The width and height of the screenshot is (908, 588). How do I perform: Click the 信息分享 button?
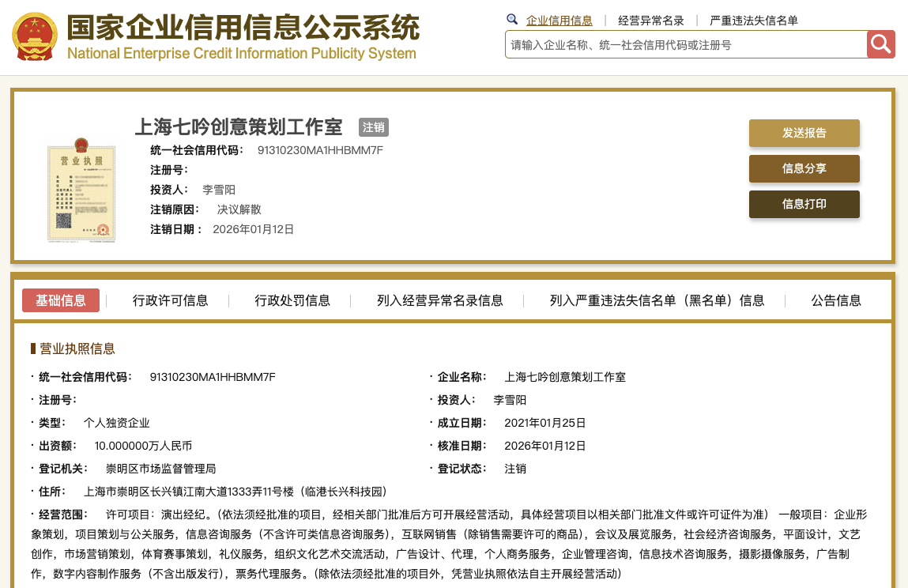coord(804,168)
